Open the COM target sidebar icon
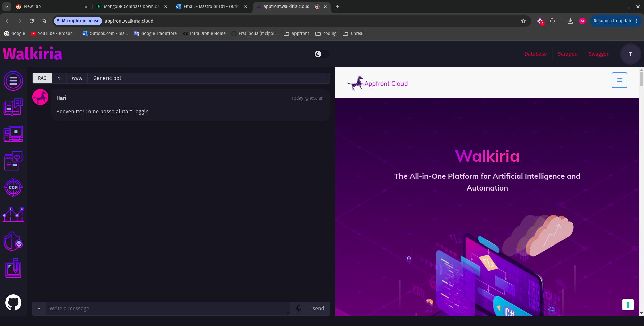This screenshot has width=644, height=326. tap(13, 187)
